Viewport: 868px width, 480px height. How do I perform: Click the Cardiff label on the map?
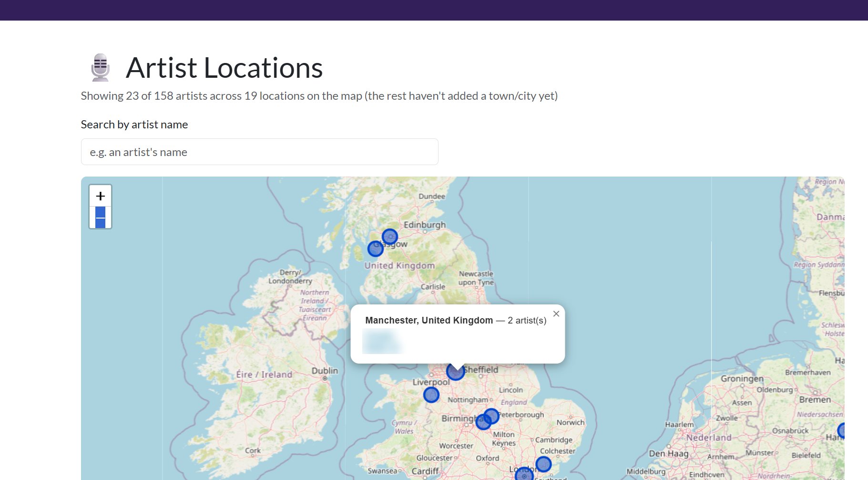tap(425, 471)
